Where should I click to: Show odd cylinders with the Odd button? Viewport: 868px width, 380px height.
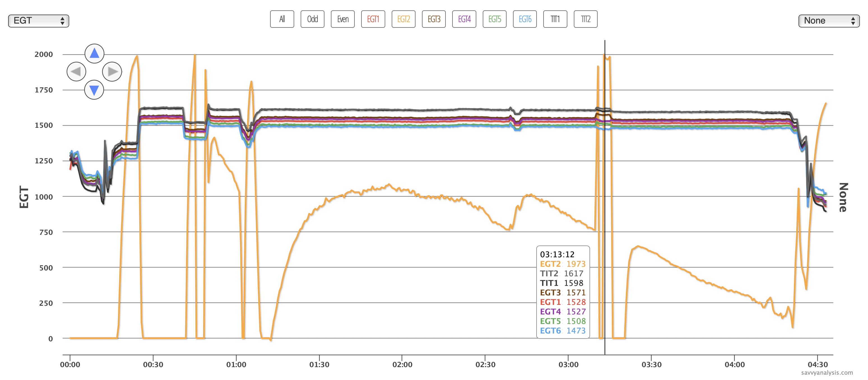pos(312,19)
